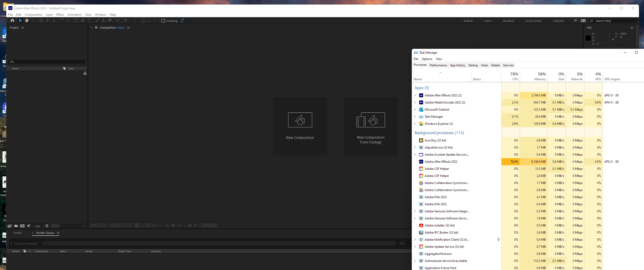
Task: Close the Render Queue tab
Action: click(x=33, y=233)
